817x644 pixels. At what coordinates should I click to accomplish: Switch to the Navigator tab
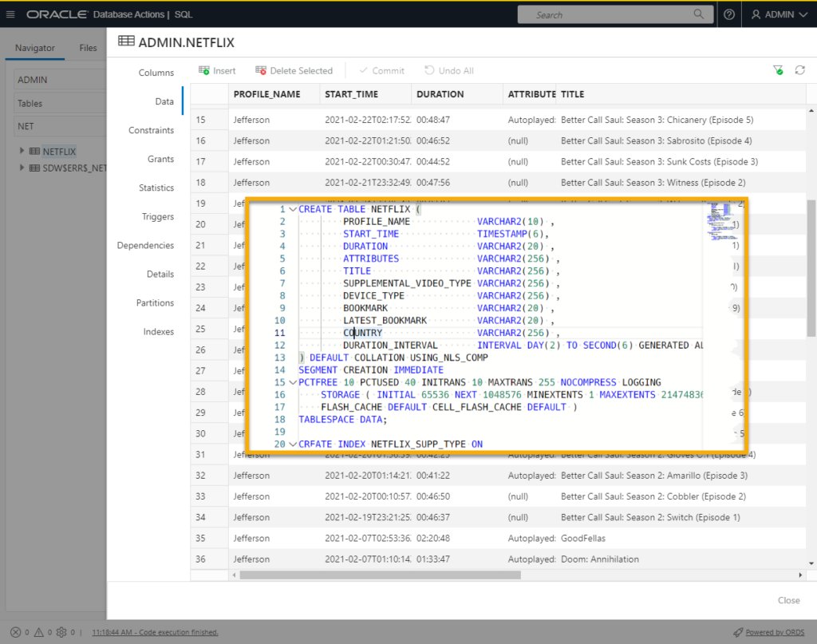coord(35,48)
